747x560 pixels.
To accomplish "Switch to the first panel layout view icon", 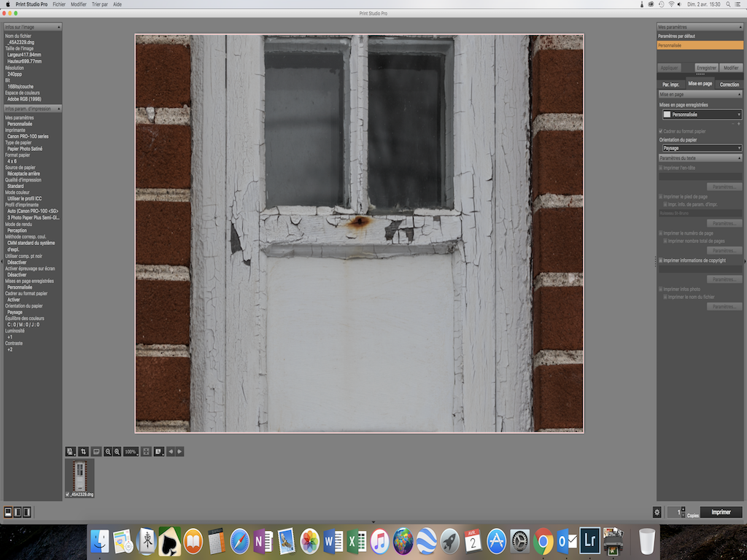I will (x=8, y=512).
